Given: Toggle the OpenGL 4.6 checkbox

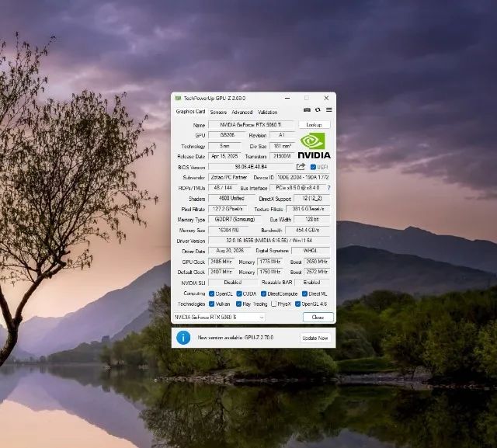Looking at the screenshot, I should coord(297,304).
